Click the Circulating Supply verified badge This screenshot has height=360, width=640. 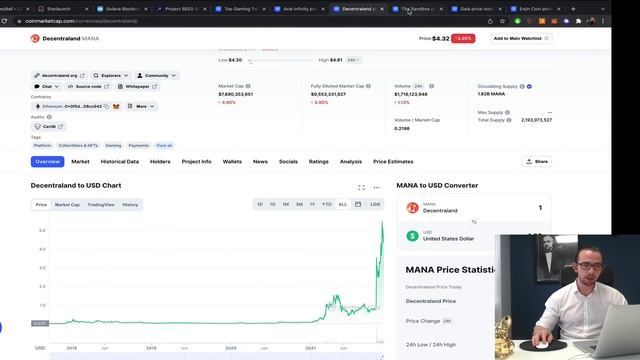529,87
